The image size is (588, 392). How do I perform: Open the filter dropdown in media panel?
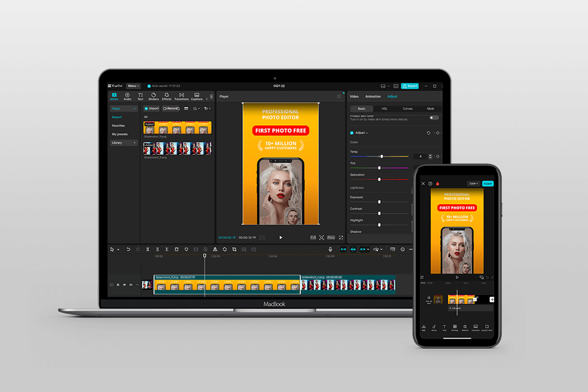[207, 108]
